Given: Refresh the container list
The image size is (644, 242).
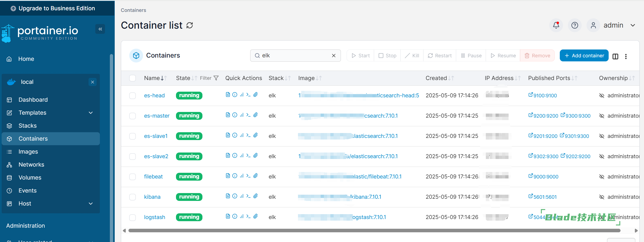Looking at the screenshot, I should pyautogui.click(x=190, y=25).
